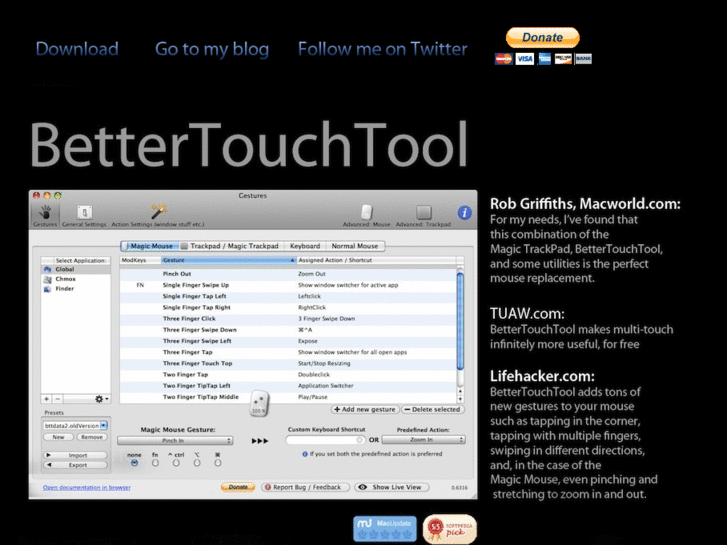
Task: Select Three Finger Touch Top row
Action: pos(288,364)
